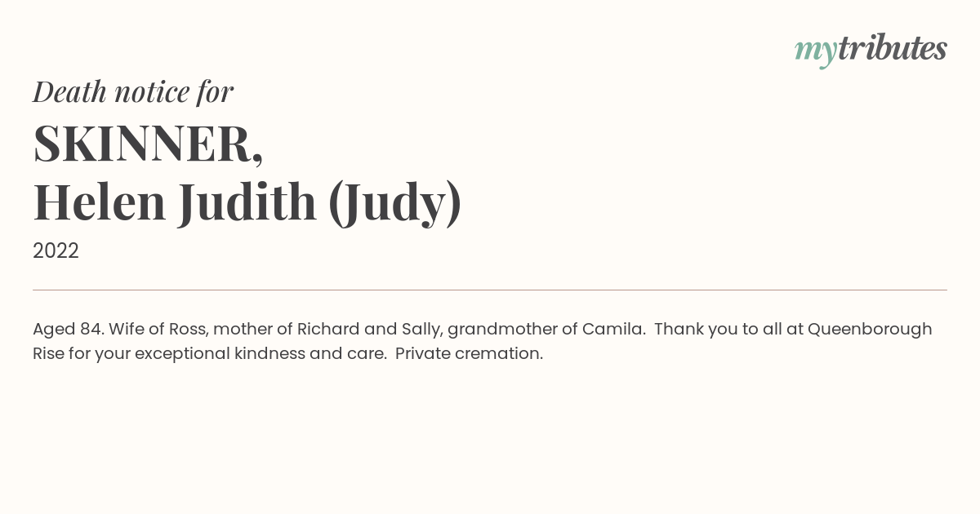This screenshot has width=980, height=514.
Task: Click the "Private cremation" text
Action: click(x=469, y=354)
